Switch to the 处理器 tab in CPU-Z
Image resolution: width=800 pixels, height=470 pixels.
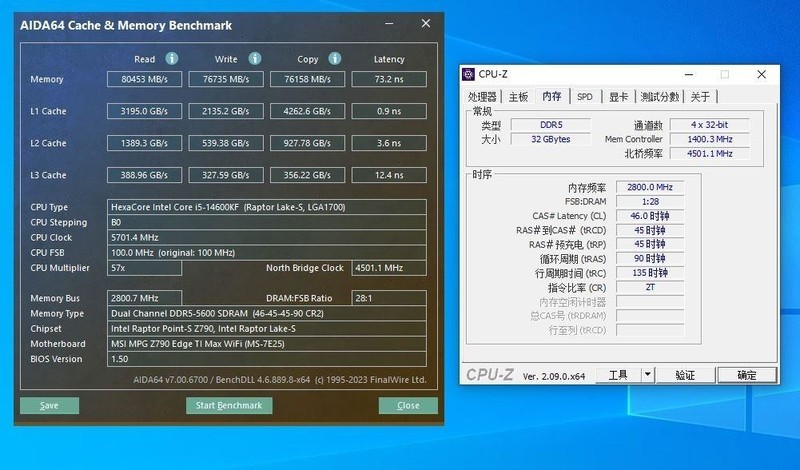tap(482, 96)
